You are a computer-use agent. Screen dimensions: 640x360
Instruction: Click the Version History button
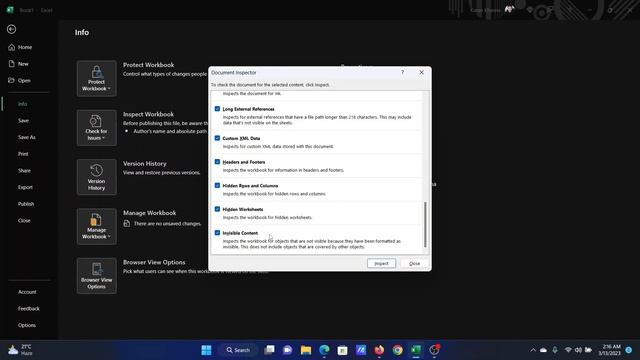click(x=96, y=177)
